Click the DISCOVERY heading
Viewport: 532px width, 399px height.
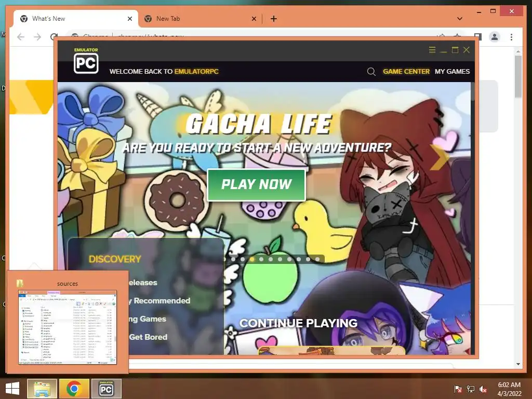point(115,259)
